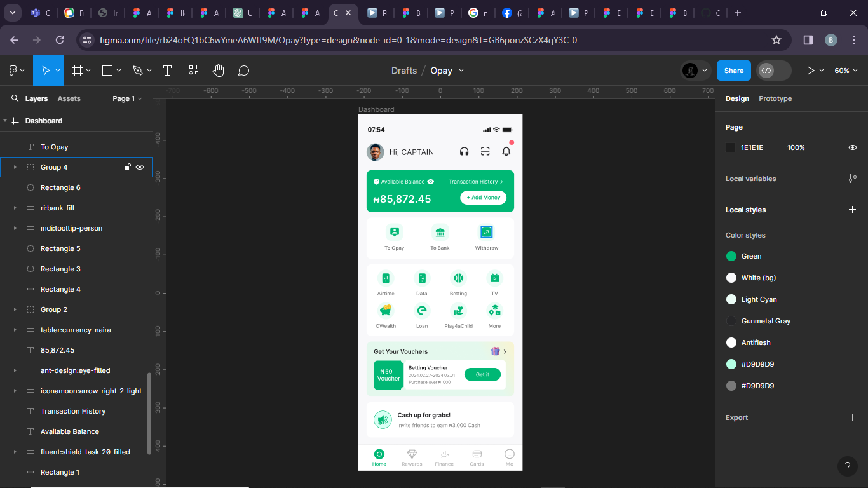Image resolution: width=868 pixels, height=488 pixels.
Task: Switch to the Assets tab
Action: [x=69, y=98]
